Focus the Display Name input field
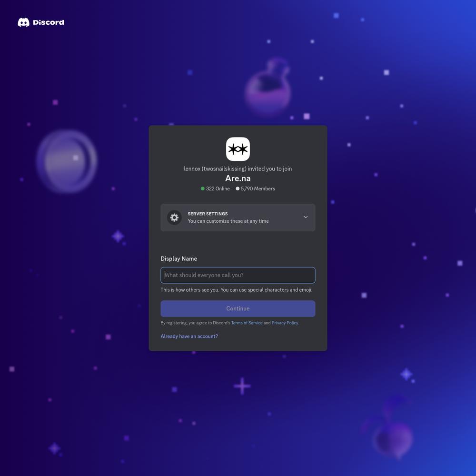Image resolution: width=476 pixels, height=476 pixels. (238, 275)
